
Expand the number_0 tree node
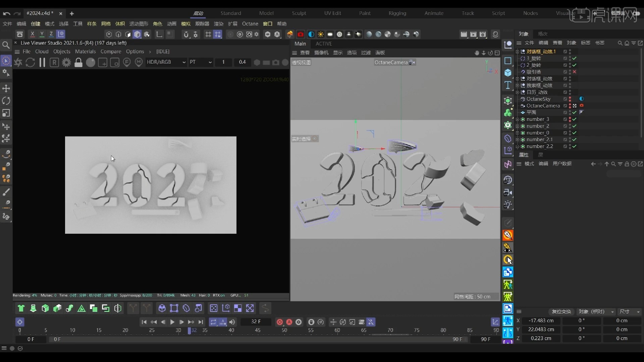(518, 133)
